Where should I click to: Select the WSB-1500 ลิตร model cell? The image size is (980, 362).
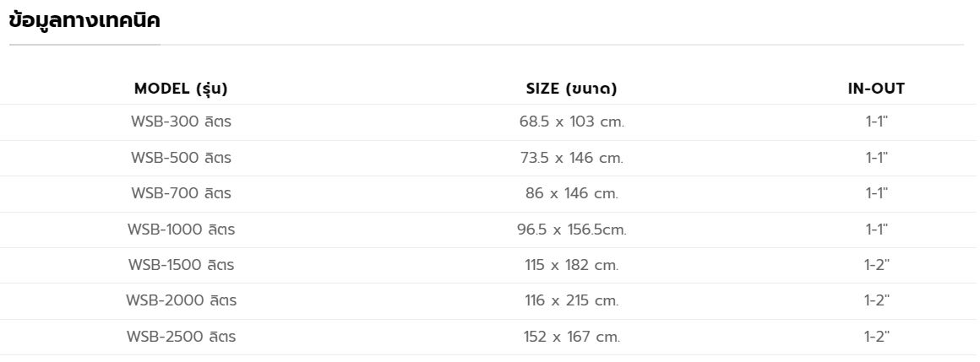point(181,265)
